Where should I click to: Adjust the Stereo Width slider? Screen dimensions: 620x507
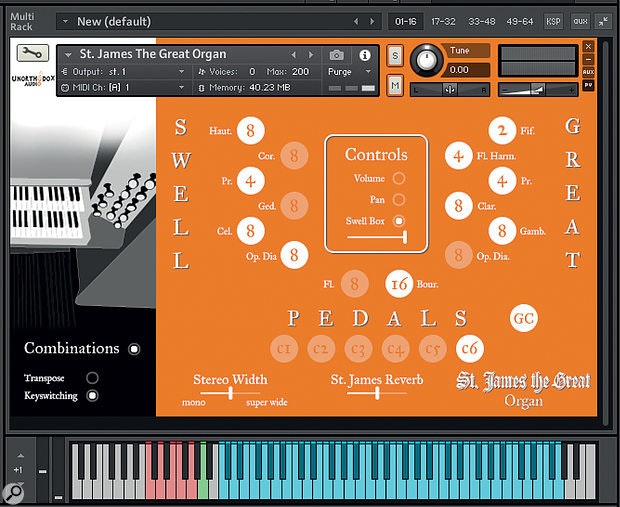[x=230, y=393]
